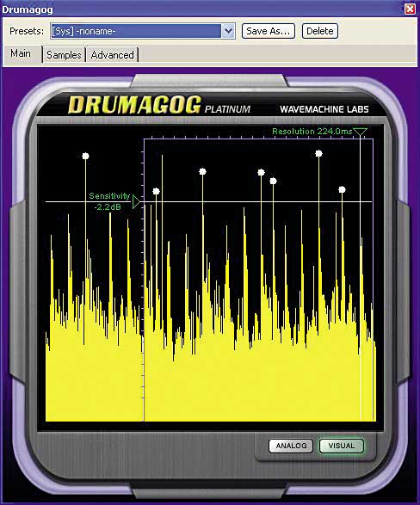Open the Advanced tab
The width and height of the screenshot is (420, 505).
pyautogui.click(x=112, y=55)
